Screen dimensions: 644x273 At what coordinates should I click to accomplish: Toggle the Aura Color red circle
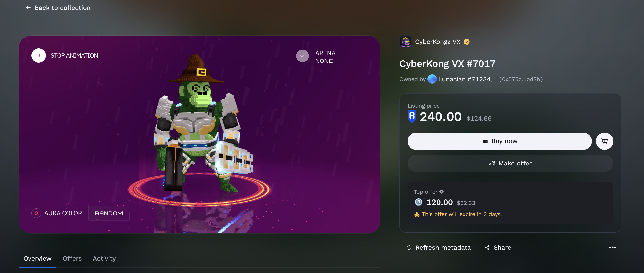click(36, 213)
